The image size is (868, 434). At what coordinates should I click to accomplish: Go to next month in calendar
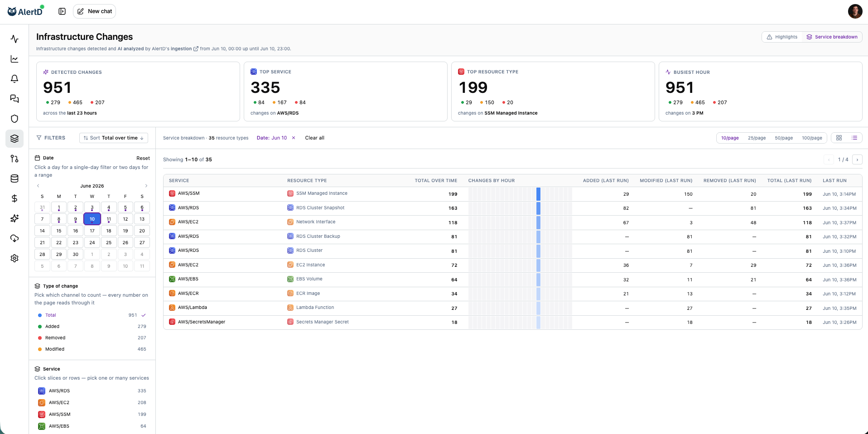tap(146, 186)
